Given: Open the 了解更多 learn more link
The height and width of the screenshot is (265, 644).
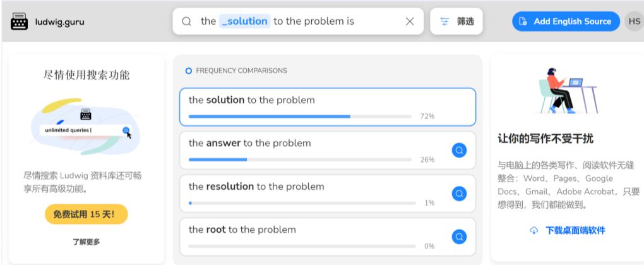Looking at the screenshot, I should click(86, 242).
